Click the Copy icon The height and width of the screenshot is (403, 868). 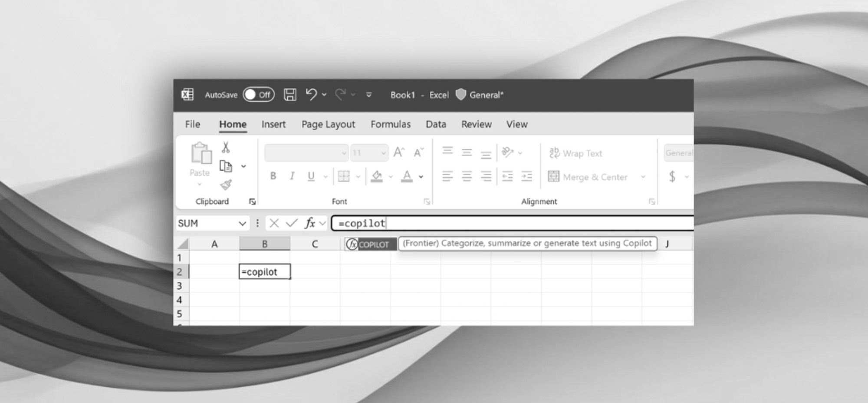coord(226,166)
